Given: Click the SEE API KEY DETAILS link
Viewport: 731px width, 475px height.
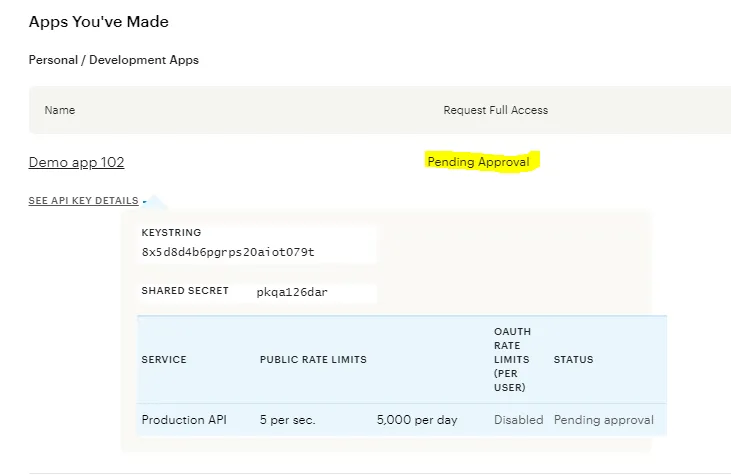Looking at the screenshot, I should click(83, 201).
